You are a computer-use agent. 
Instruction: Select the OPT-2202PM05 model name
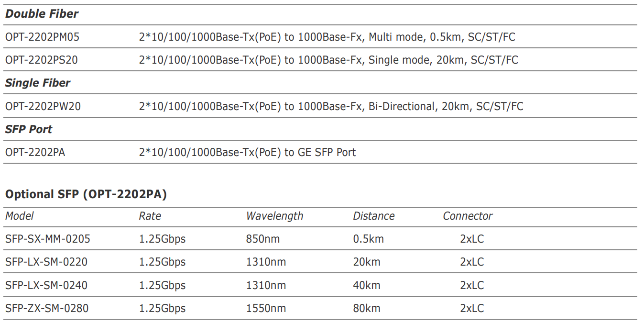coord(43,37)
